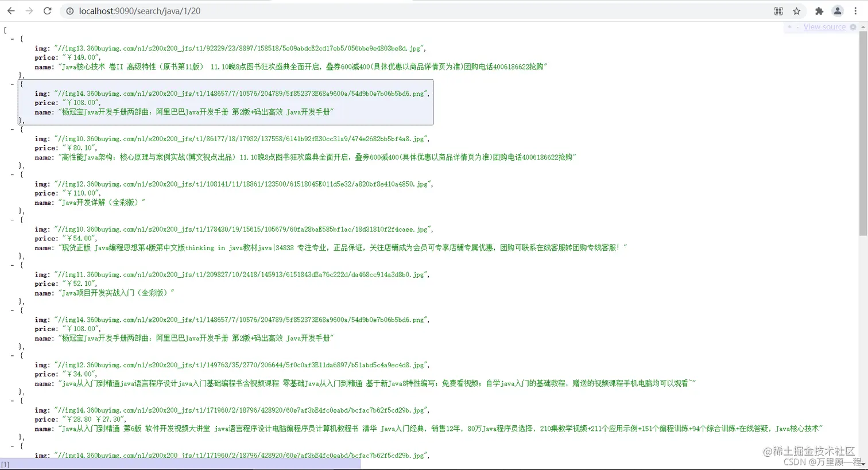Bookmark this page with the star icon
Image resolution: width=868 pixels, height=470 pixels.
point(797,11)
